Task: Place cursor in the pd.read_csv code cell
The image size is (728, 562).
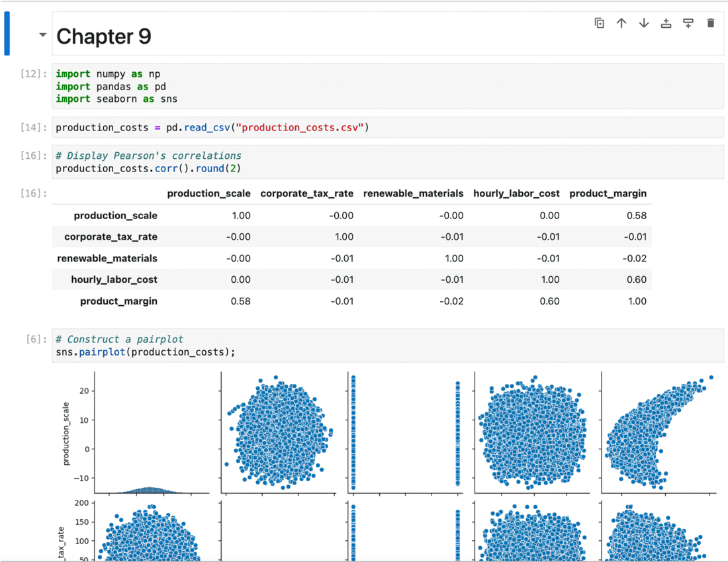Action: tap(388, 127)
